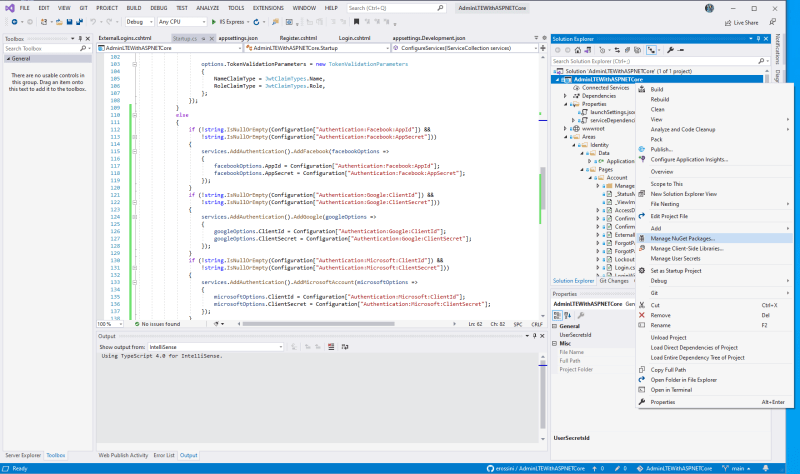Open the Show output from IntelliSense dropdown
Viewport: 800px width, 474px height.
215,347
